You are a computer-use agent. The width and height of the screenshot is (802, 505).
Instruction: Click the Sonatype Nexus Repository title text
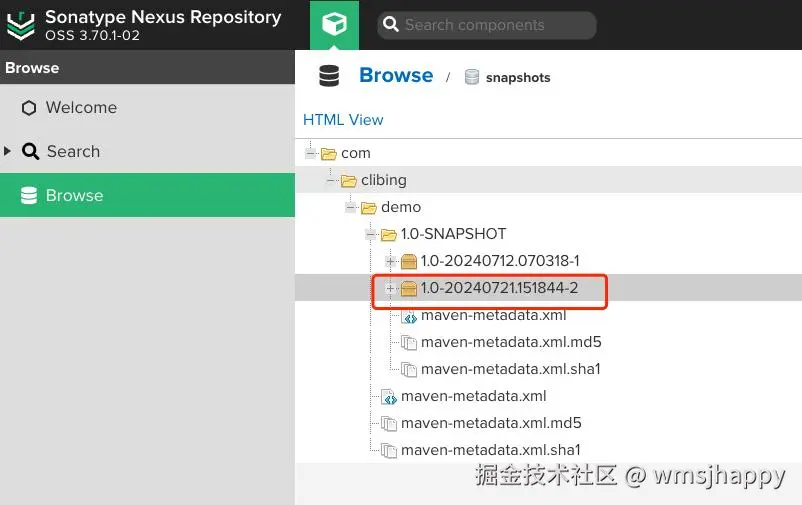click(x=163, y=17)
